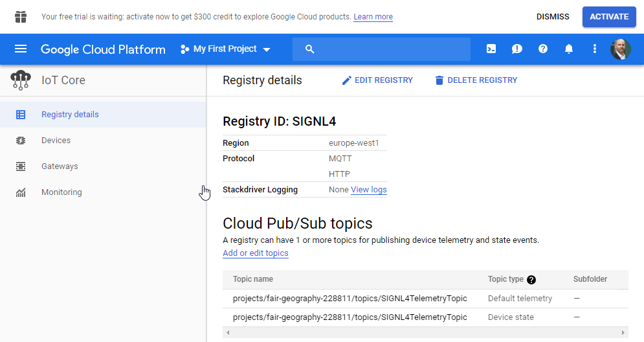Open the Devices section

pyautogui.click(x=103, y=141)
